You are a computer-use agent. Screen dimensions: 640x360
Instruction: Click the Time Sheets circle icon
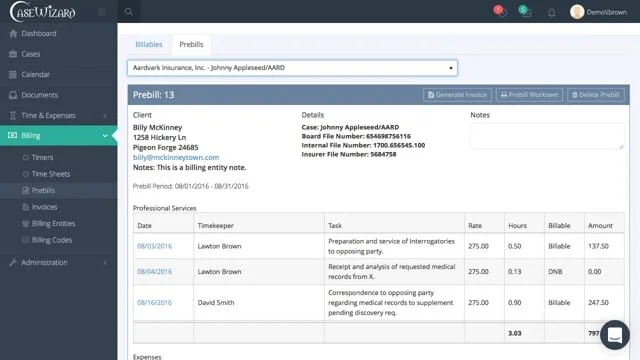(x=26, y=174)
